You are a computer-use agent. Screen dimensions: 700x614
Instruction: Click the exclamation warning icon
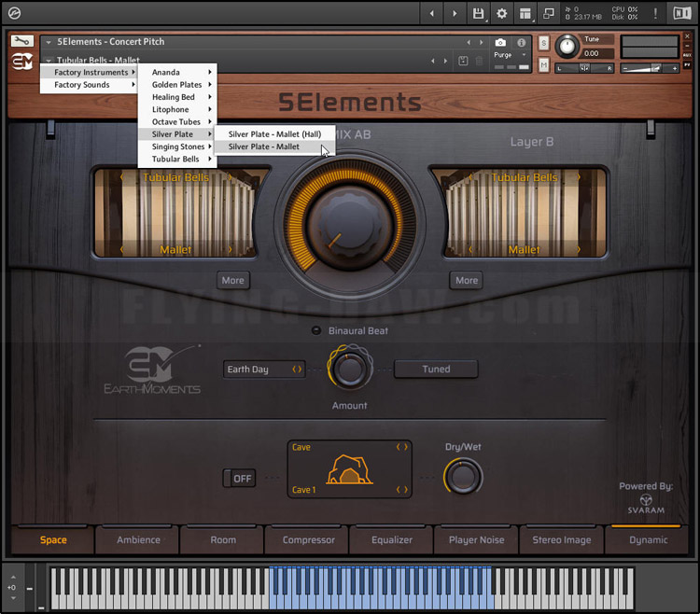click(655, 13)
